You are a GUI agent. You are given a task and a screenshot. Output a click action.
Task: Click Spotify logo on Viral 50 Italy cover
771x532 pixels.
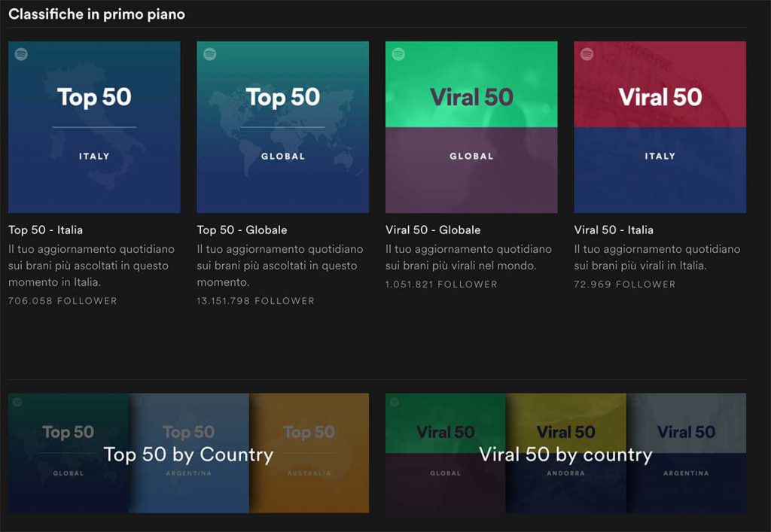pyautogui.click(x=587, y=54)
